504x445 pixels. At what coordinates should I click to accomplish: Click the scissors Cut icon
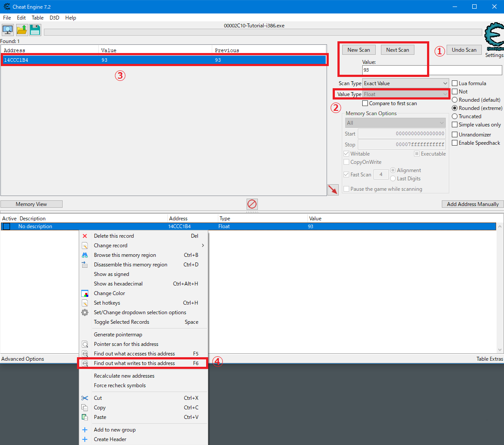pyautogui.click(x=85, y=398)
